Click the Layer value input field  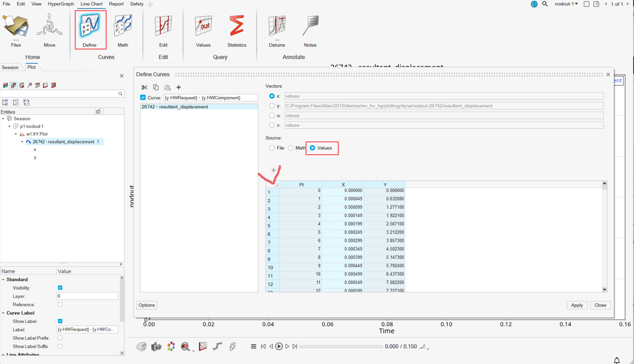[88, 296]
